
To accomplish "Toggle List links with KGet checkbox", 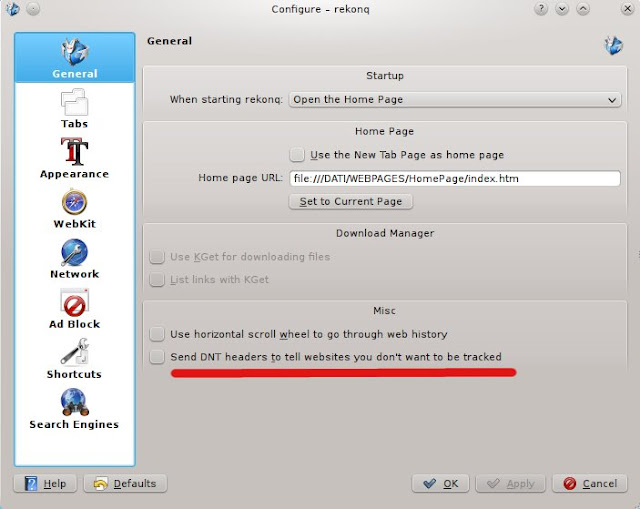I will pyautogui.click(x=157, y=280).
